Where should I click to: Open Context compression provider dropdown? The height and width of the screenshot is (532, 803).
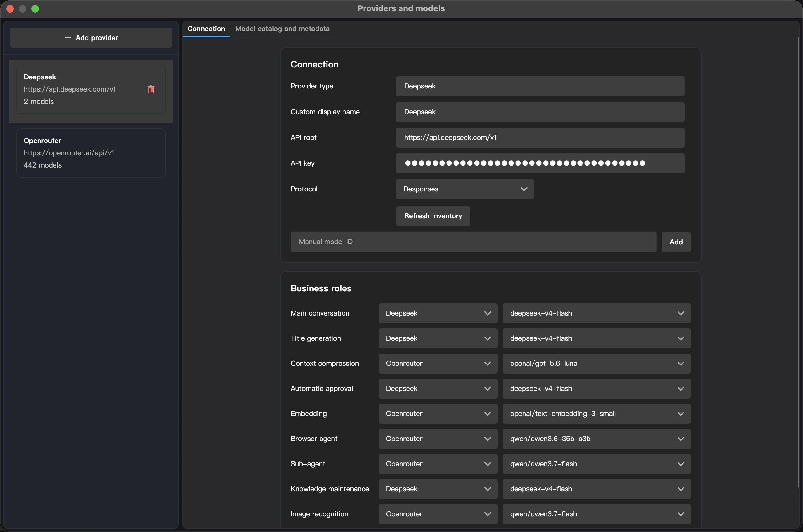438,363
